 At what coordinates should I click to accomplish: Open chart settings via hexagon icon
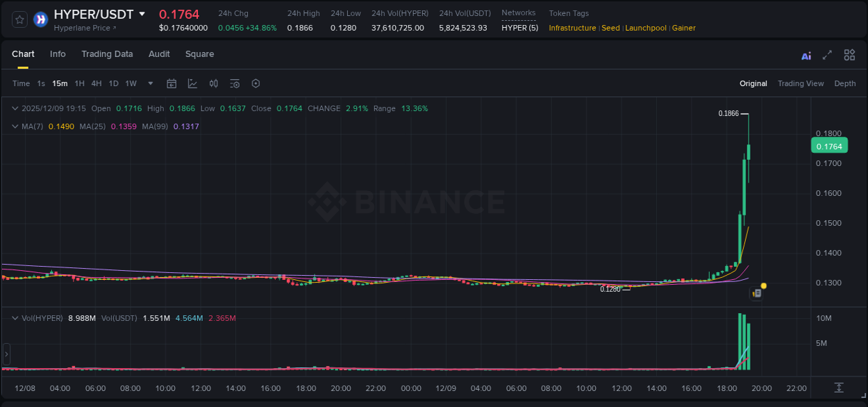tap(256, 83)
